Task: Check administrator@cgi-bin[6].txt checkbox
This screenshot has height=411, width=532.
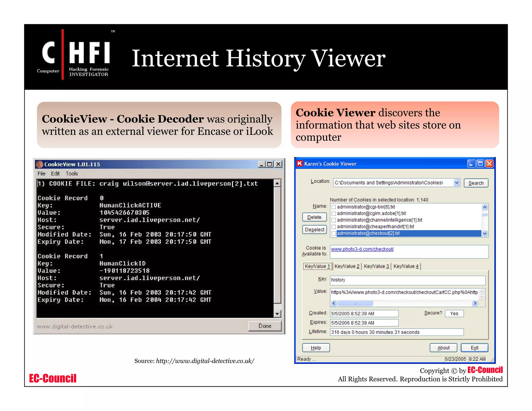Action: click(x=334, y=207)
